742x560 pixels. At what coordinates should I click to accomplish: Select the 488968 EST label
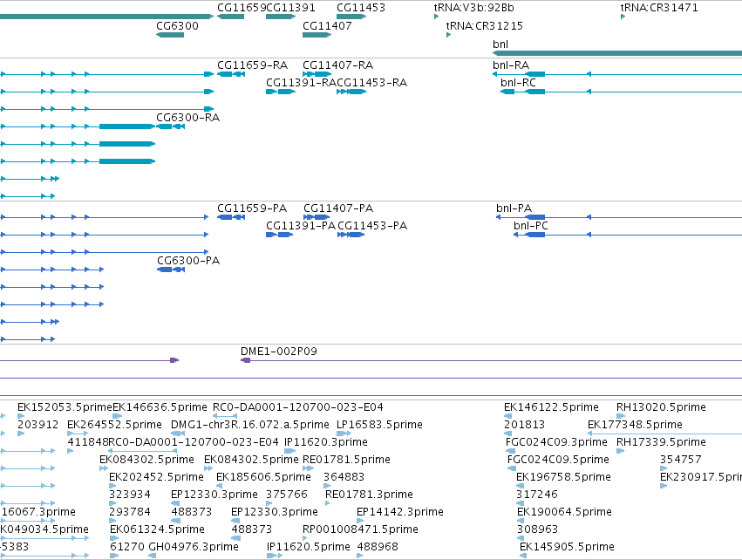[x=378, y=547]
